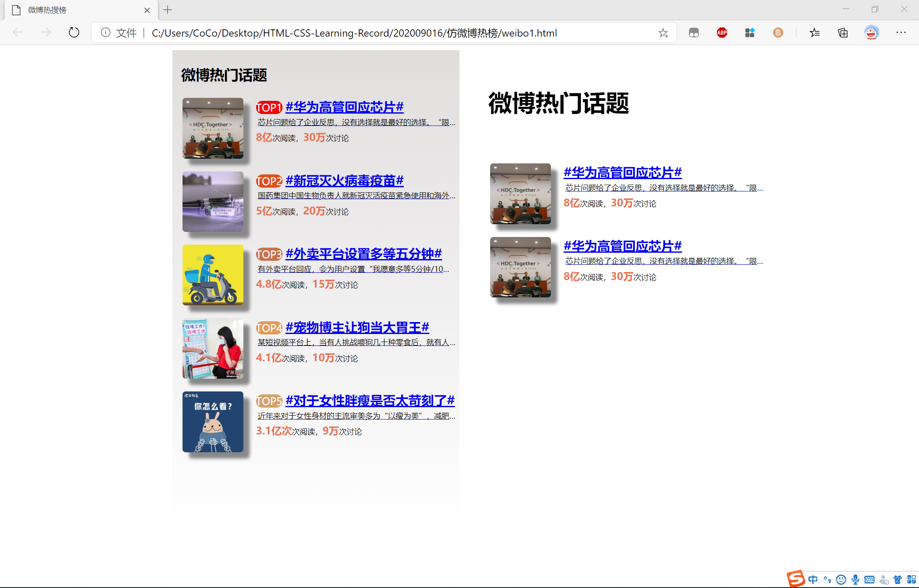Viewport: 919px width, 588px height.
Task: Open link #新冠灭火病毒疫苗#
Action: point(344,180)
